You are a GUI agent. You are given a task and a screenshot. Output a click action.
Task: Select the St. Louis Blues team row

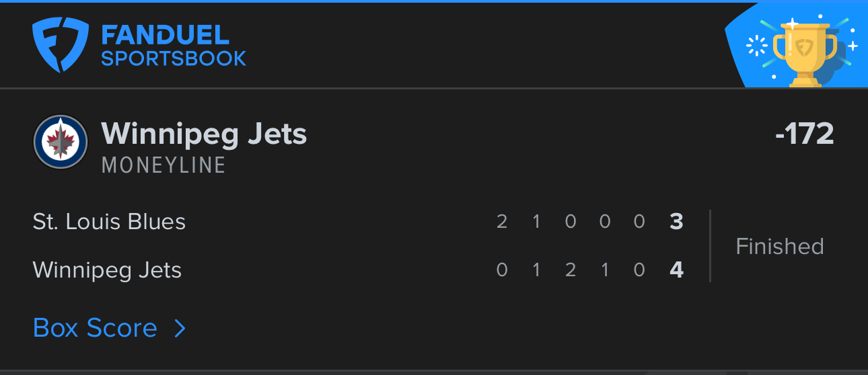click(x=358, y=222)
